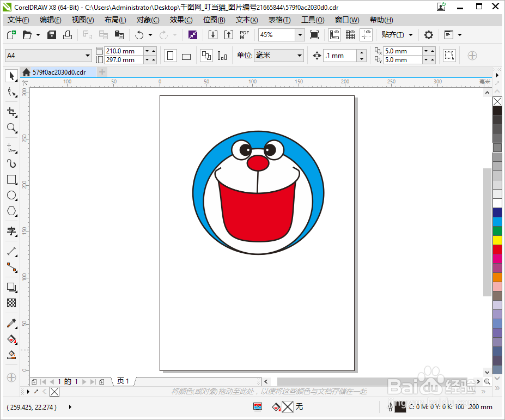The image size is (505, 420).
Task: Select the Polygon tool
Action: point(11,211)
